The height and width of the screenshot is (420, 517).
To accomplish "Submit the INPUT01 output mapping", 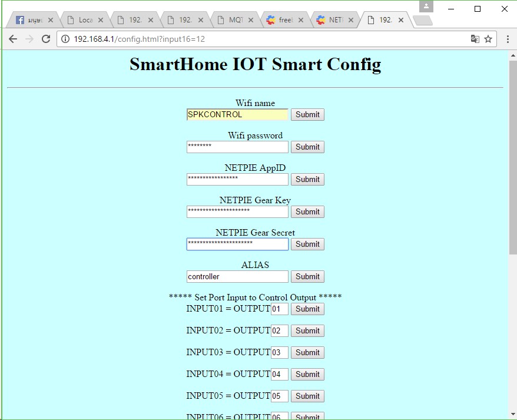I will point(307,309).
